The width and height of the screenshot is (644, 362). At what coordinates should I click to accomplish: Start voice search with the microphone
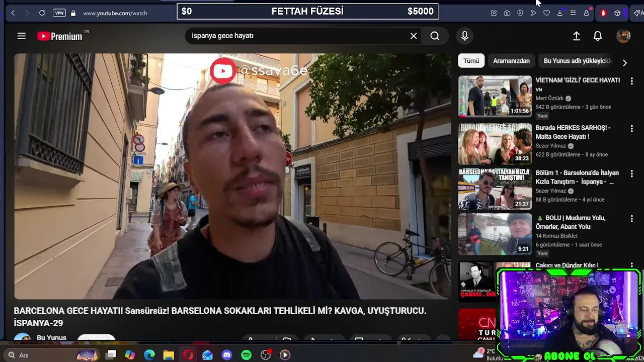coord(464,36)
